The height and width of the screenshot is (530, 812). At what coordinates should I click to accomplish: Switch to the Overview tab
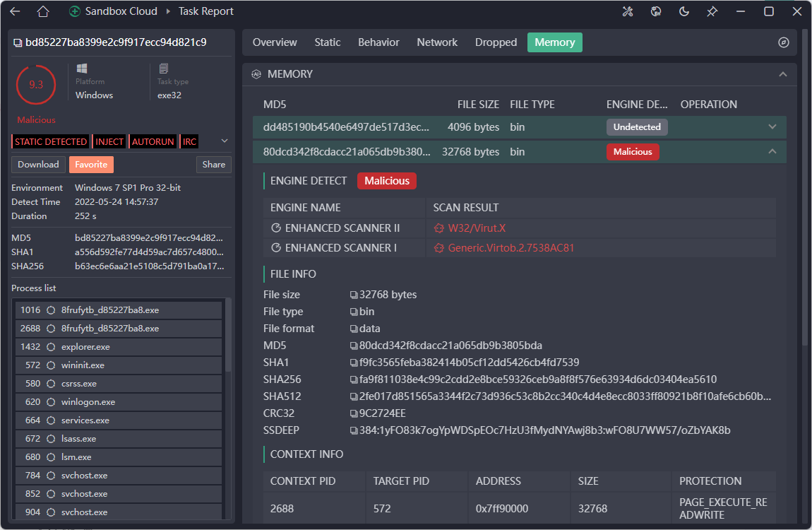tap(275, 42)
